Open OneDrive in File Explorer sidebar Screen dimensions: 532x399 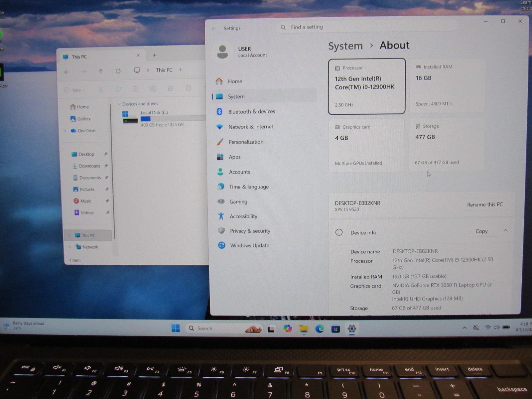click(x=83, y=131)
